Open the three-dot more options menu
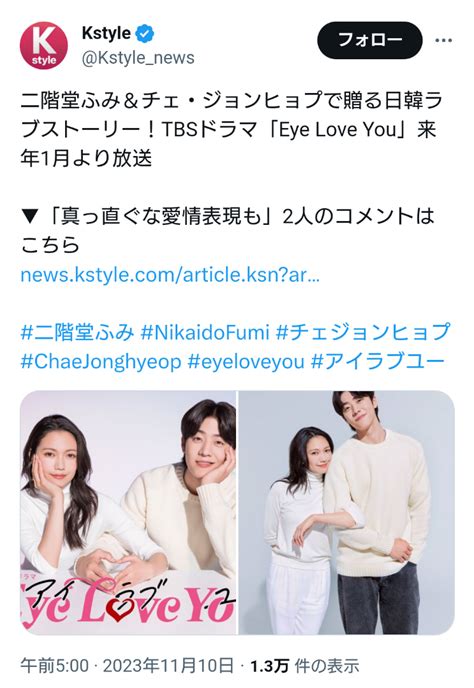474x688 pixels. click(x=443, y=40)
